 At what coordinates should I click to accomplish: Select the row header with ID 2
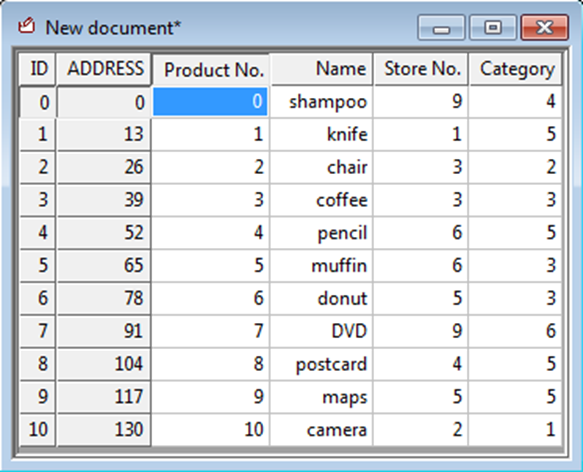pyautogui.click(x=38, y=167)
